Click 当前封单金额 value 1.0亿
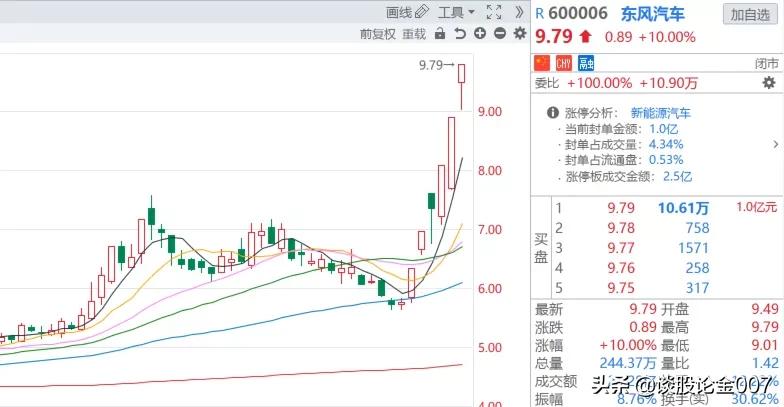This screenshot has height=407, width=784. pyautogui.click(x=664, y=129)
